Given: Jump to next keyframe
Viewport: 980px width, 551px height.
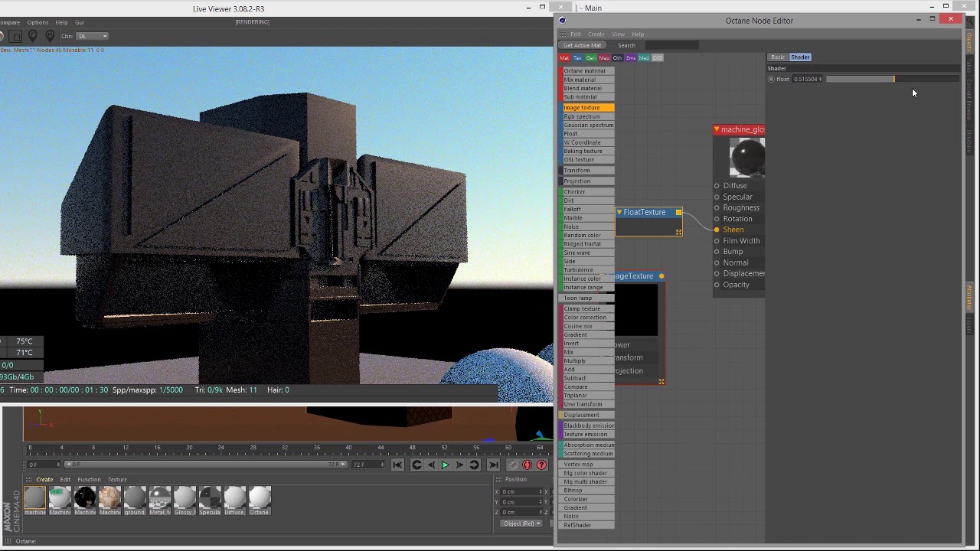Looking at the screenshot, I should pyautogui.click(x=474, y=465).
